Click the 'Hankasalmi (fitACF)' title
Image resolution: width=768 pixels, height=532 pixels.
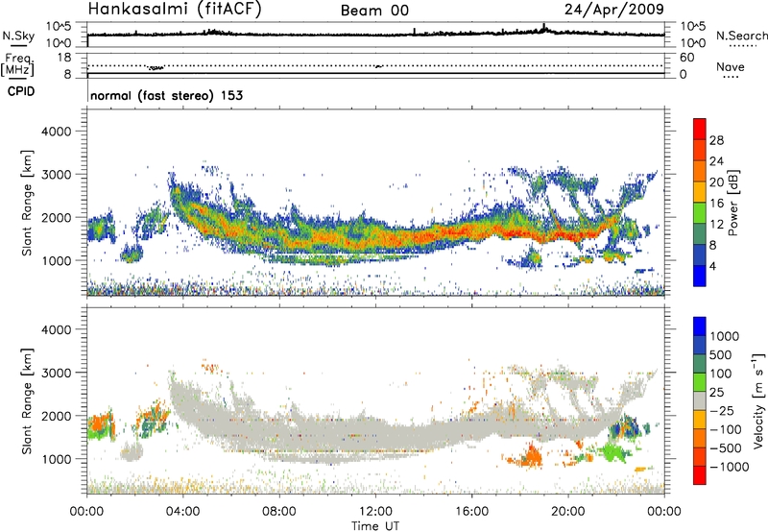click(175, 10)
